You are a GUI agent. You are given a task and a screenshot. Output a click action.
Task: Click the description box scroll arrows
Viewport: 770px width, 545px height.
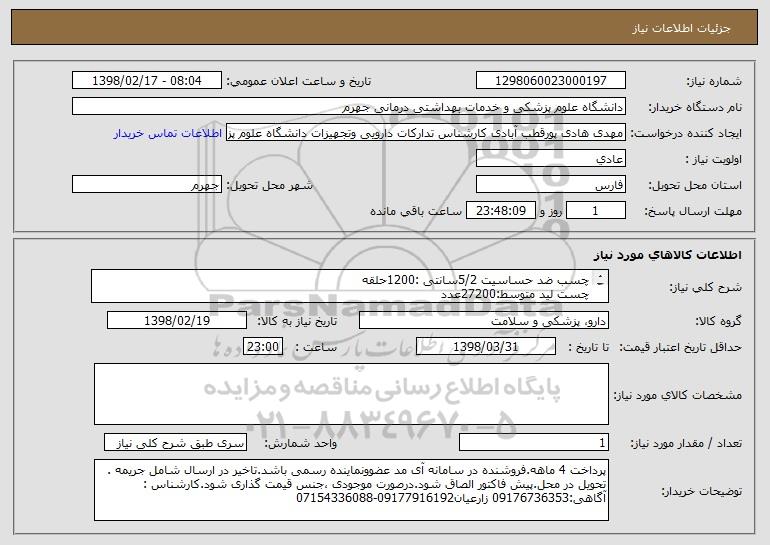click(601, 281)
